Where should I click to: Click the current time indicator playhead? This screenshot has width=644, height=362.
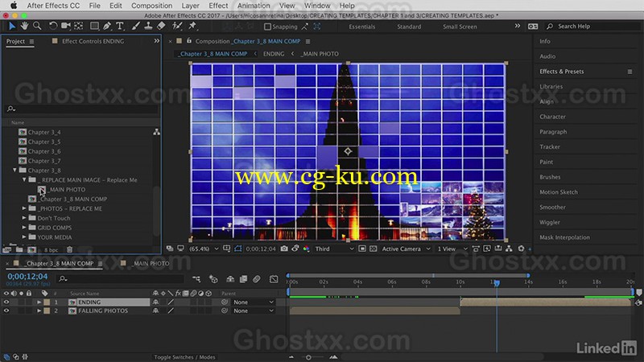pyautogui.click(x=497, y=283)
